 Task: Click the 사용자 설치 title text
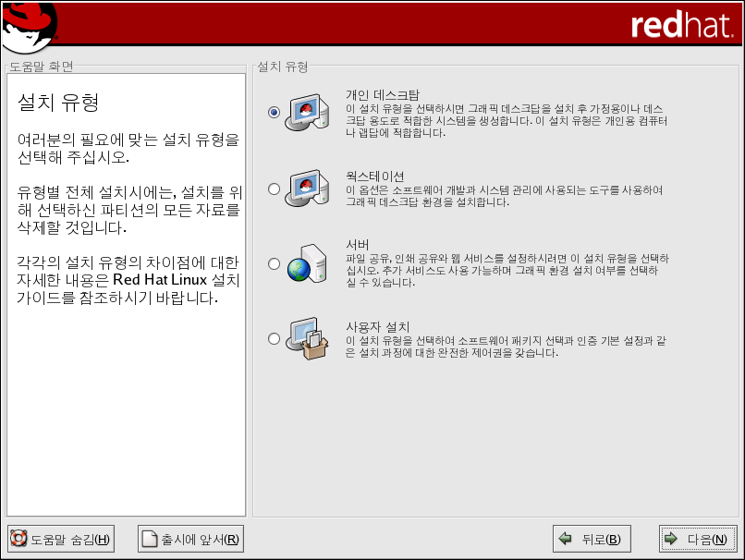click(x=377, y=327)
